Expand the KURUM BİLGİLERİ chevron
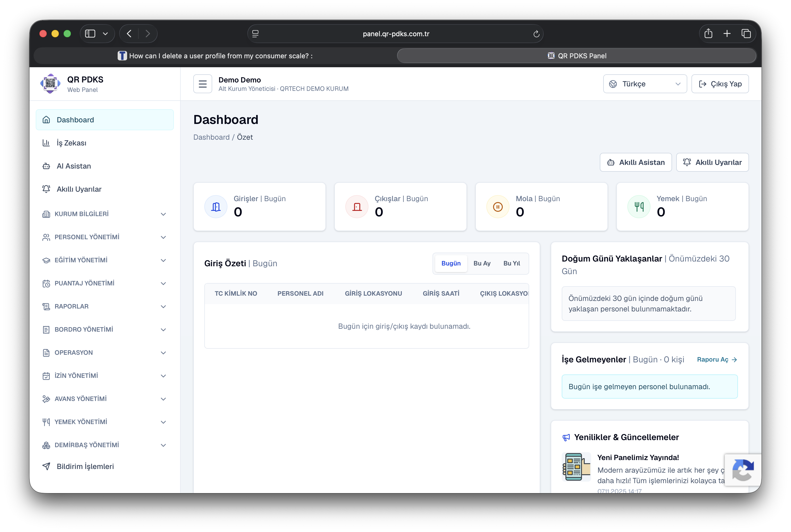Screen dimensions: 791x532 pos(163,214)
